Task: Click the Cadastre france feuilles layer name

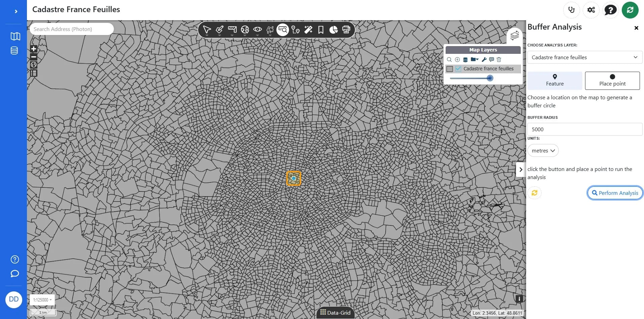Action: point(488,69)
